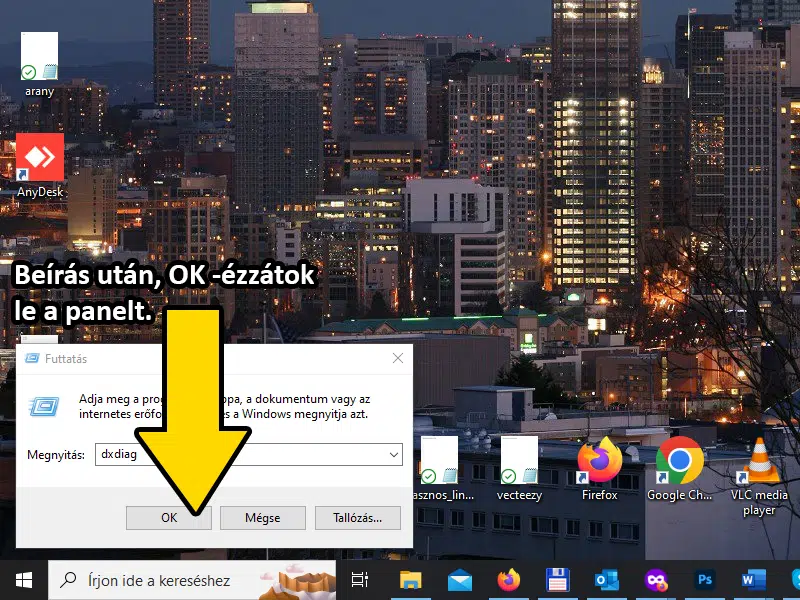Open the vecteezy desktop file
The width and height of the screenshot is (800, 600).
pos(519,468)
